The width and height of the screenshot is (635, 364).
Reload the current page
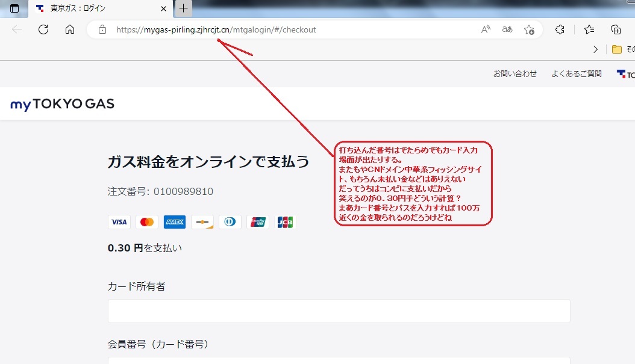coord(43,29)
